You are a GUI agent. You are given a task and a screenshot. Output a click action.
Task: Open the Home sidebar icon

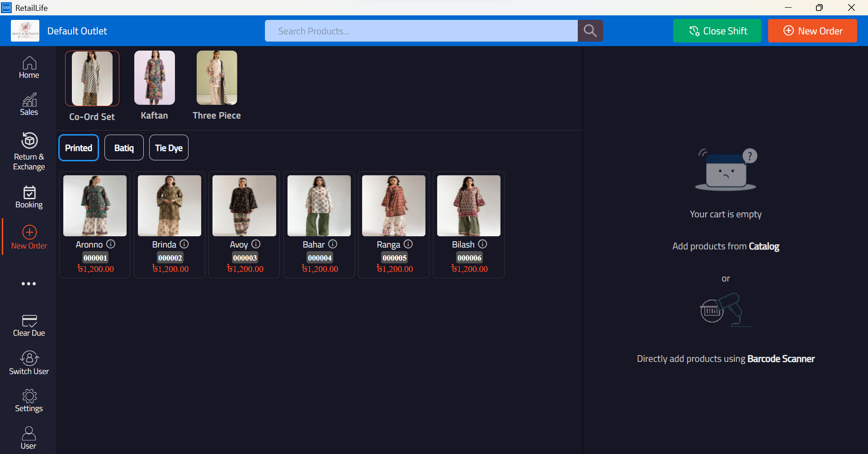[x=29, y=63]
